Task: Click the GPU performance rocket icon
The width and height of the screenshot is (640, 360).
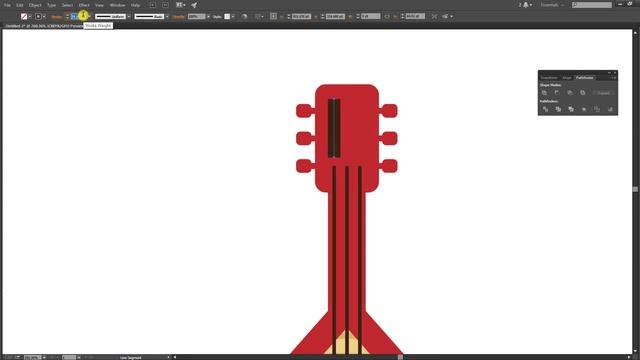Action: (x=194, y=5)
